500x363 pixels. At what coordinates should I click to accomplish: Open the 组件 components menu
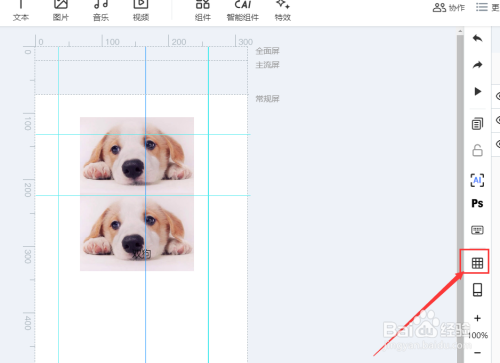pyautogui.click(x=203, y=11)
